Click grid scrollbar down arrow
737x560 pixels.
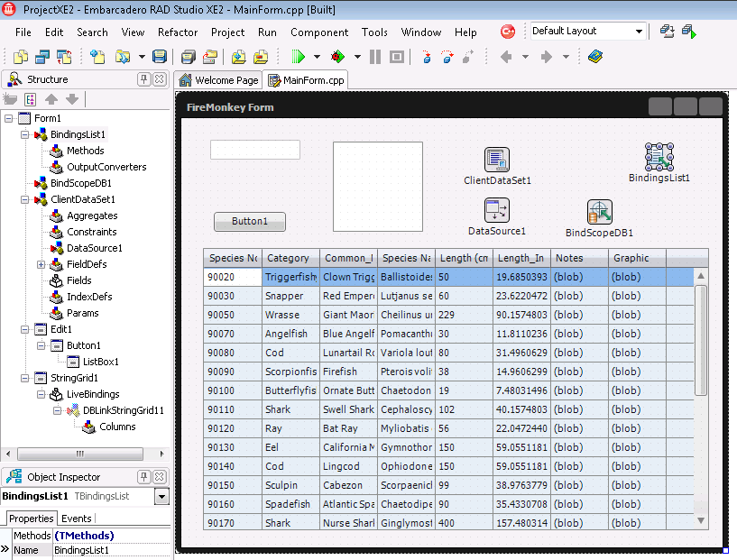[x=701, y=520]
